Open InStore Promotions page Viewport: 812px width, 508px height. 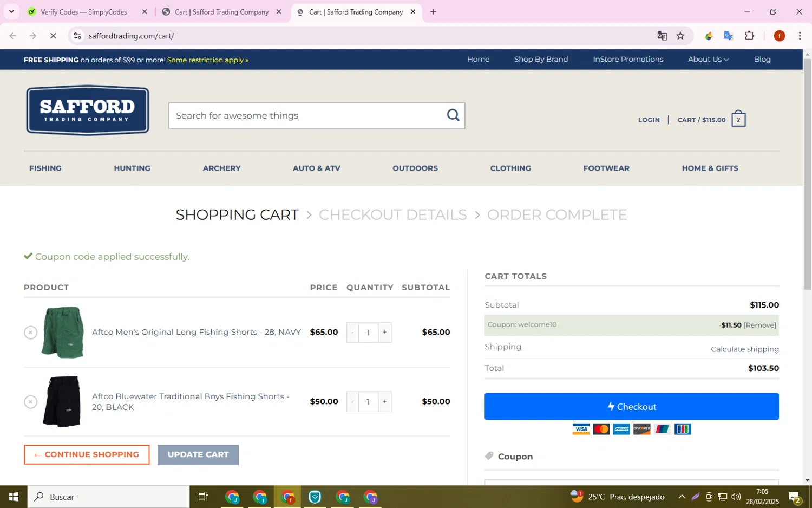point(628,59)
